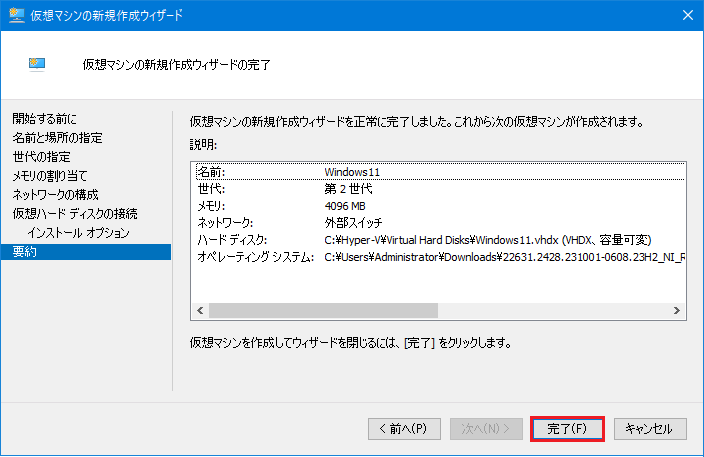Click the horizontal scrollbar thumb in the summary box
Image resolution: width=704 pixels, height=457 pixels.
tap(323, 311)
